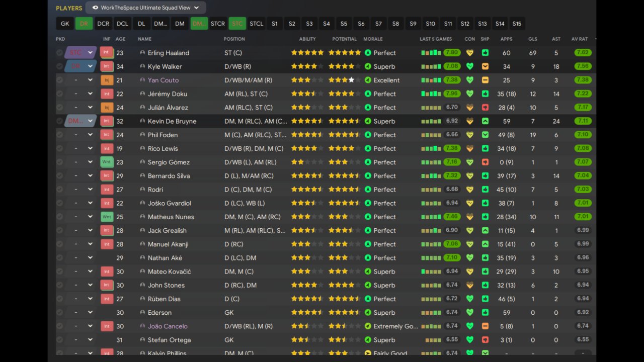Click Joško Gvardiol's sharpness icon
The image size is (644, 362).
click(485, 203)
